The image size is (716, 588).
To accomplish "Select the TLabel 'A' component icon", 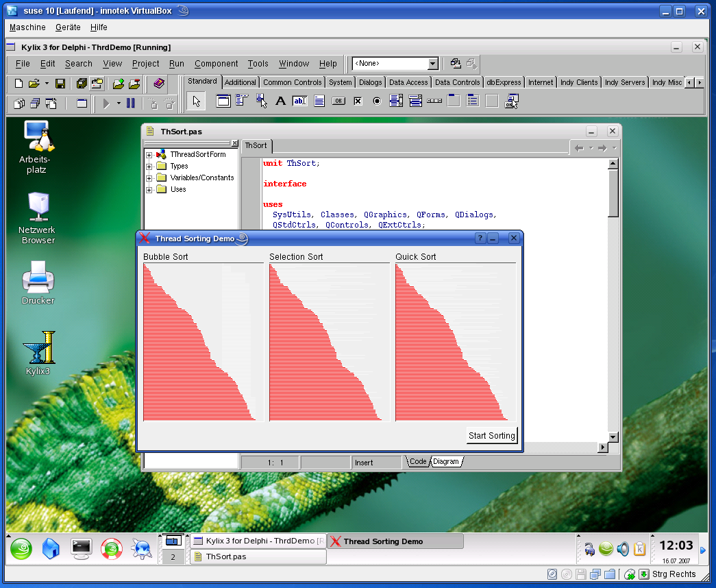I will (280, 101).
